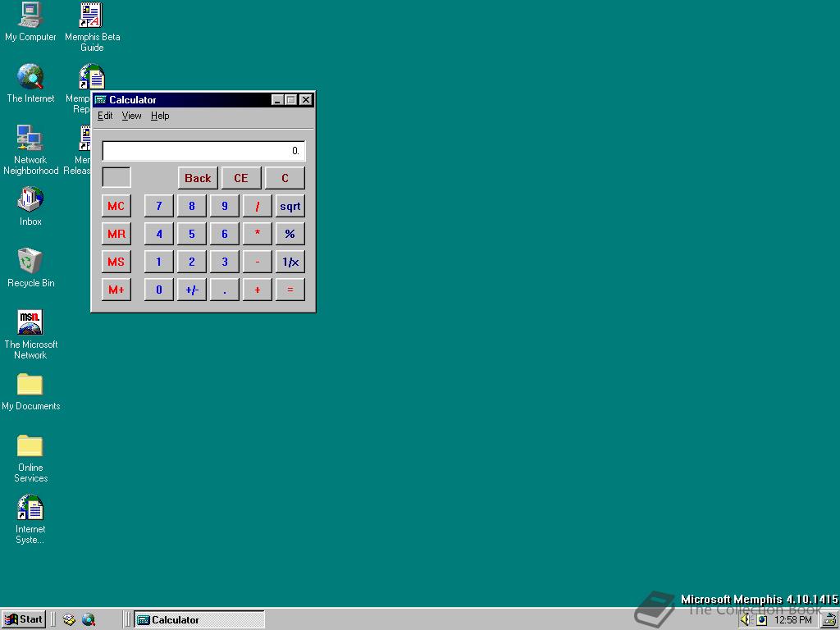
Task: Click the tray icon right of the clock
Action: click(x=830, y=620)
